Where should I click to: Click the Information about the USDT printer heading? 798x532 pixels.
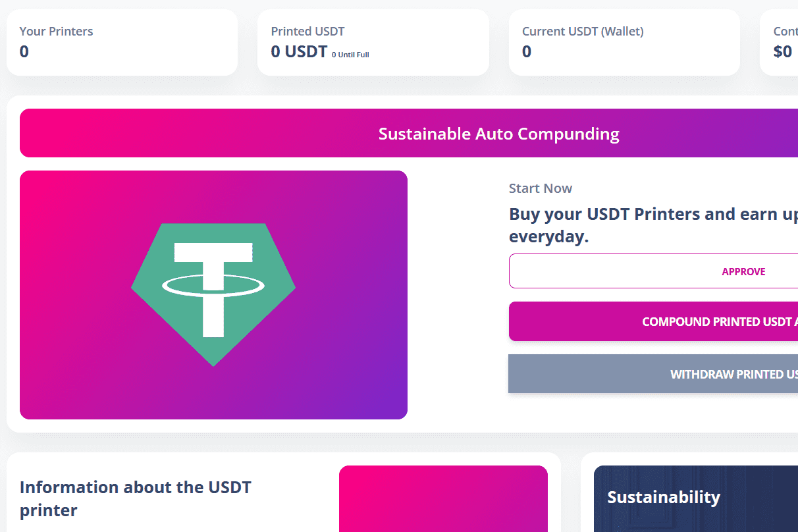click(x=136, y=498)
